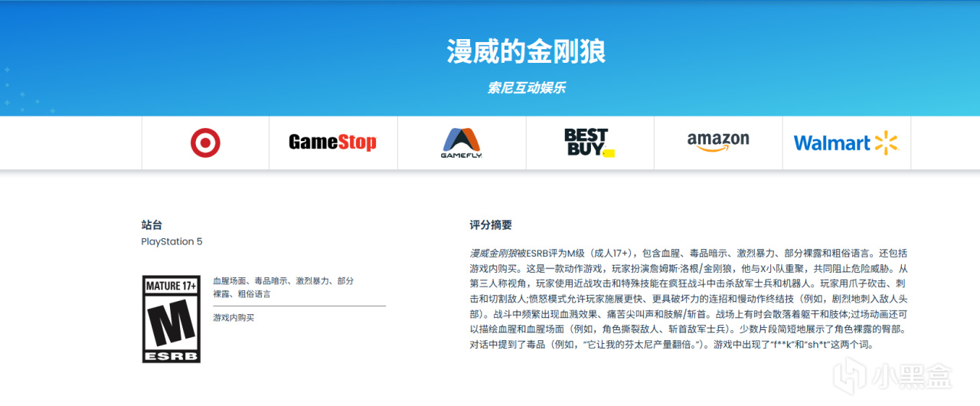Select the PlayStation 5 platform text
980x406 pixels.
[x=172, y=241]
